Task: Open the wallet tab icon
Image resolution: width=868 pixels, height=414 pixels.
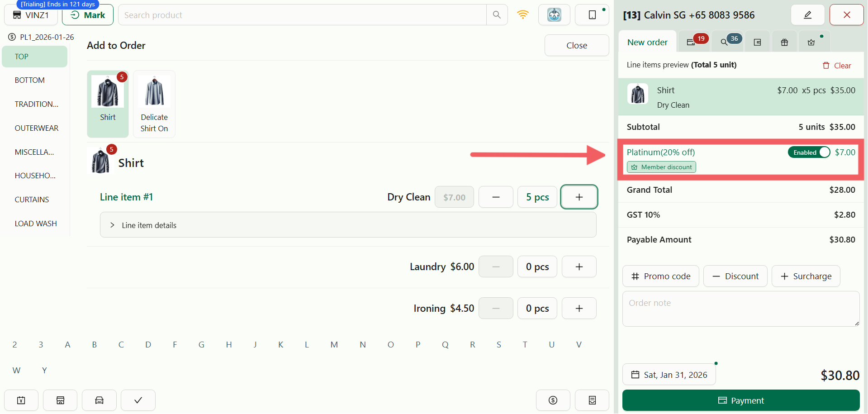Action: [757, 42]
